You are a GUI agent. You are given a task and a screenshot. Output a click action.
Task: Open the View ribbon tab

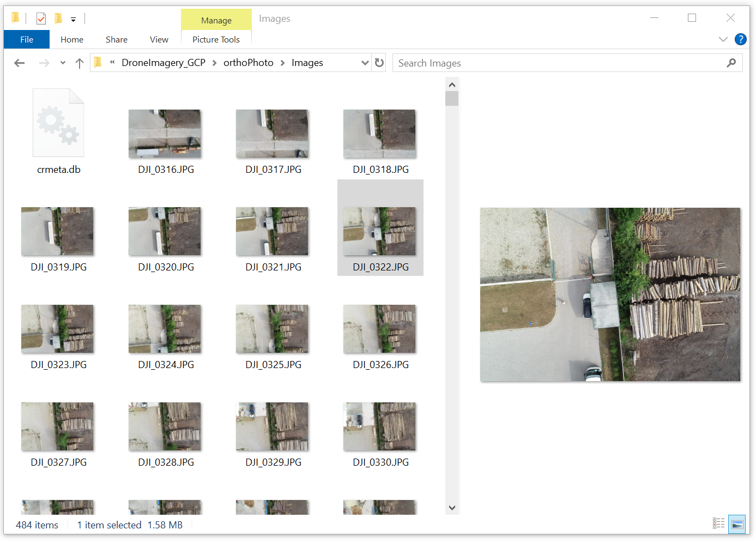pyautogui.click(x=159, y=39)
